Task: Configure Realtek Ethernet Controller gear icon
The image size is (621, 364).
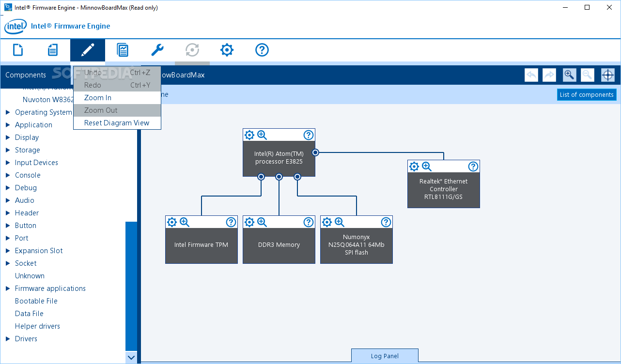Action: [x=414, y=167]
